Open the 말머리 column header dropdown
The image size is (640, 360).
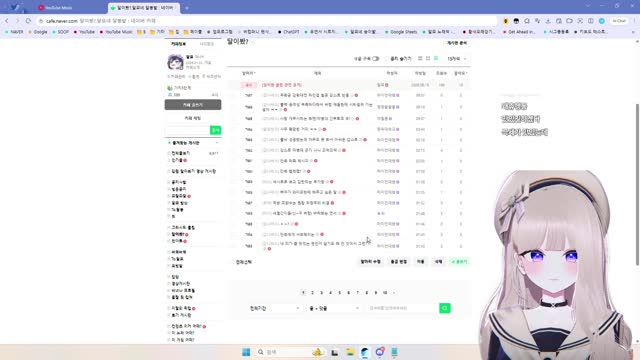[x=249, y=73]
